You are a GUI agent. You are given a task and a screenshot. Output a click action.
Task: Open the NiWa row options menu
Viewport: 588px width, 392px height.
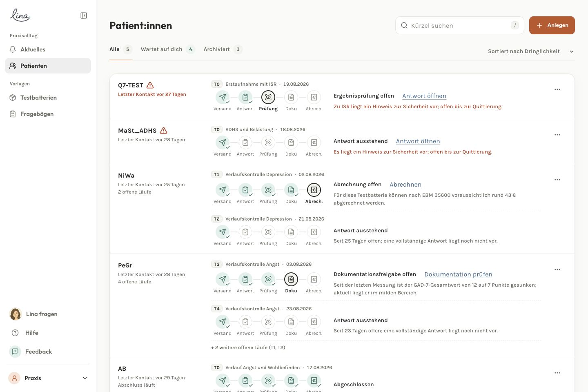click(557, 180)
